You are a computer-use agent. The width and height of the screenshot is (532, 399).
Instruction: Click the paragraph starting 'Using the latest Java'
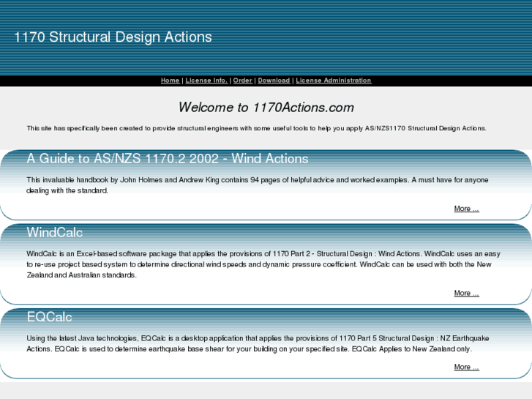[x=258, y=343]
